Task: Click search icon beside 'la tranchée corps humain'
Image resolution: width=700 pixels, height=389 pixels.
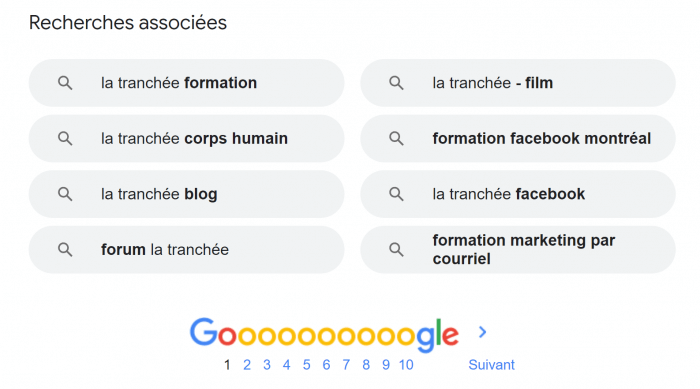Action: point(65,138)
